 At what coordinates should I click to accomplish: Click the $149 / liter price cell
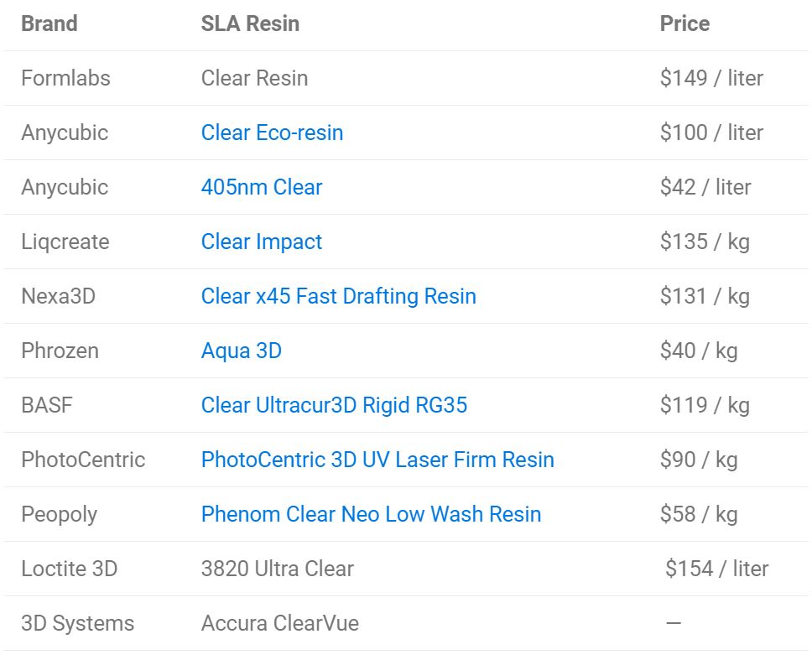[x=711, y=78]
